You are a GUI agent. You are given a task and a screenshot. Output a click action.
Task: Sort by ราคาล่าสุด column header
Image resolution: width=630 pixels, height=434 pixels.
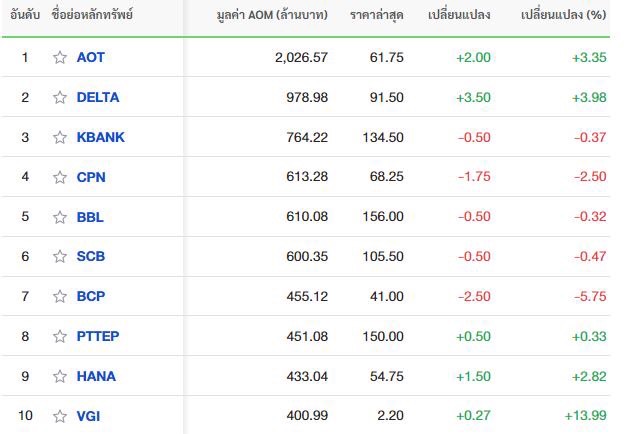376,15
